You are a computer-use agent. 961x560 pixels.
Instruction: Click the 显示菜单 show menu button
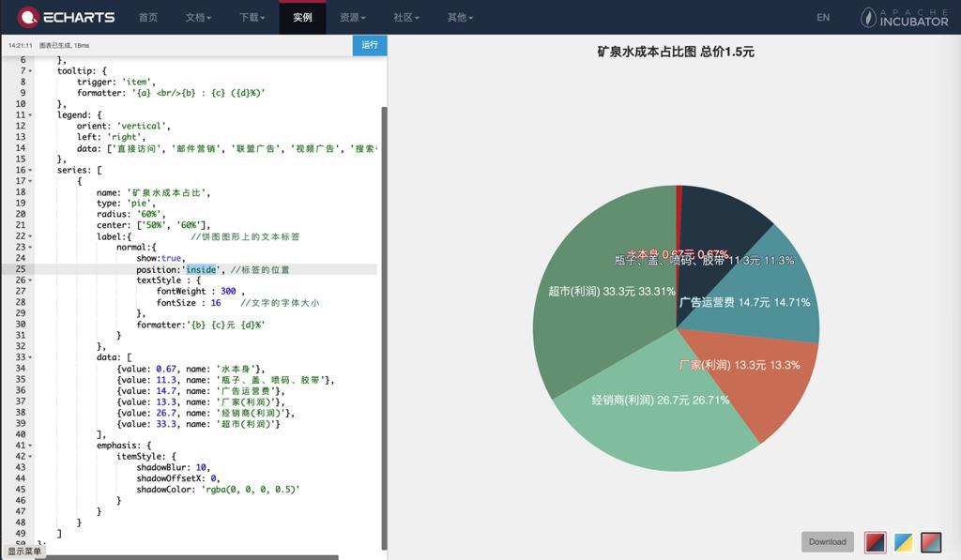point(23,552)
